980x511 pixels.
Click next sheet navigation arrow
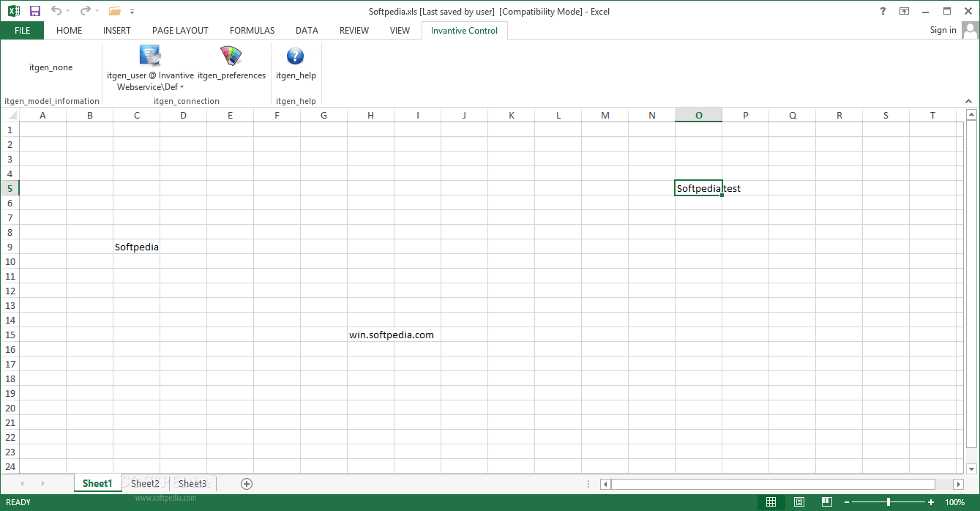click(x=42, y=483)
